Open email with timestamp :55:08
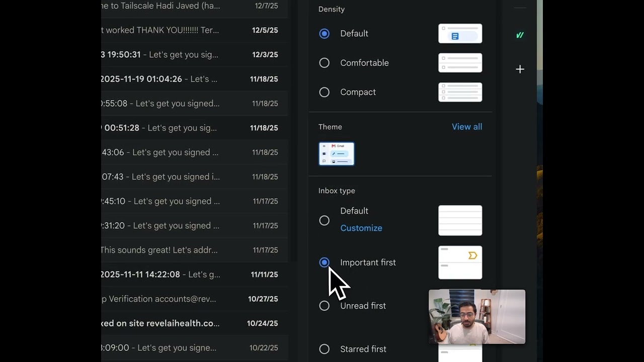 click(x=195, y=104)
